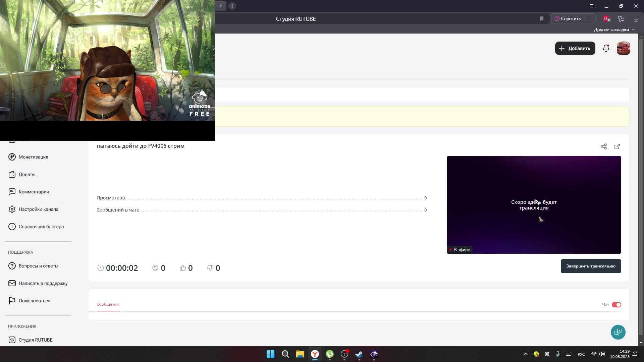Open the browser downloads icon
Viewport: 644px width, 362px height.
pyautogui.click(x=636, y=19)
